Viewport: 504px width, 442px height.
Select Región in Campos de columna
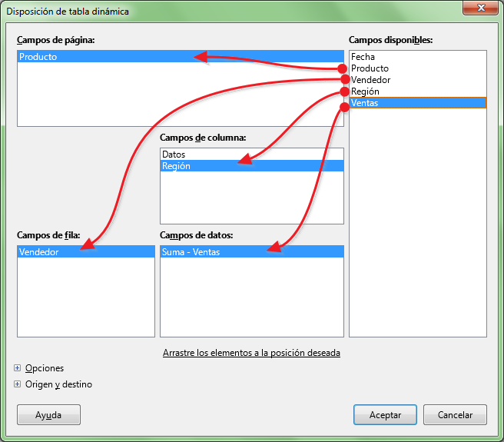coord(177,166)
